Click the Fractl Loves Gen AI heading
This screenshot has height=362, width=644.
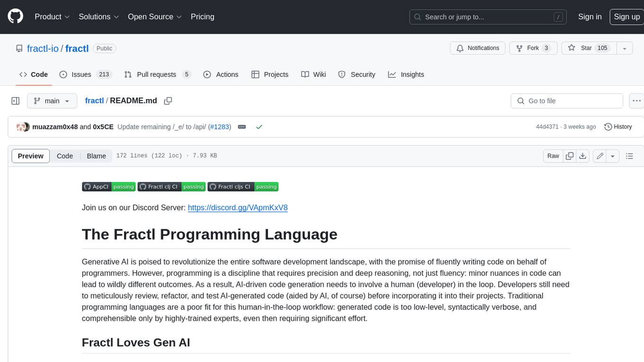136,342
